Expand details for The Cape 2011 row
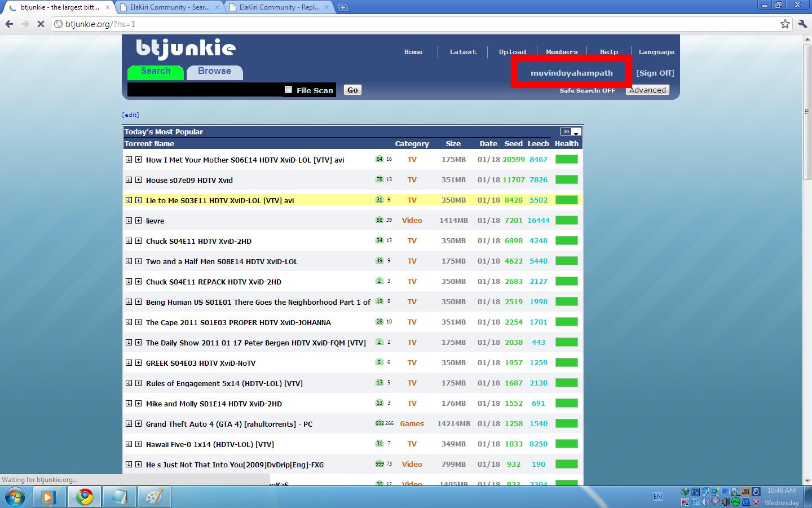 [x=138, y=322]
